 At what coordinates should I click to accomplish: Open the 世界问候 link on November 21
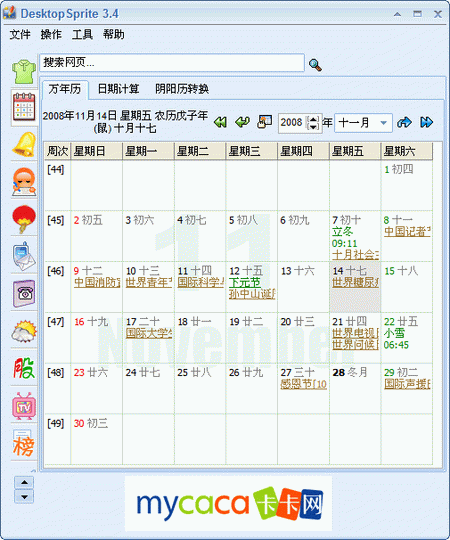tap(355, 344)
